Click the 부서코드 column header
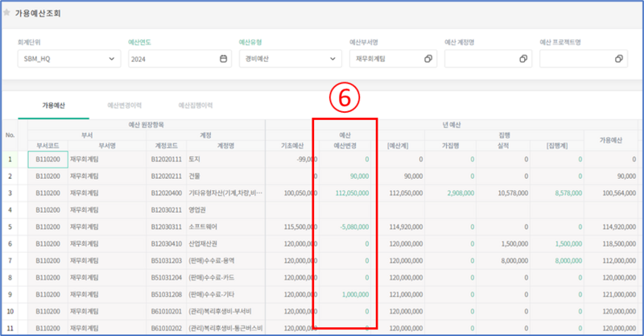 click(x=47, y=146)
